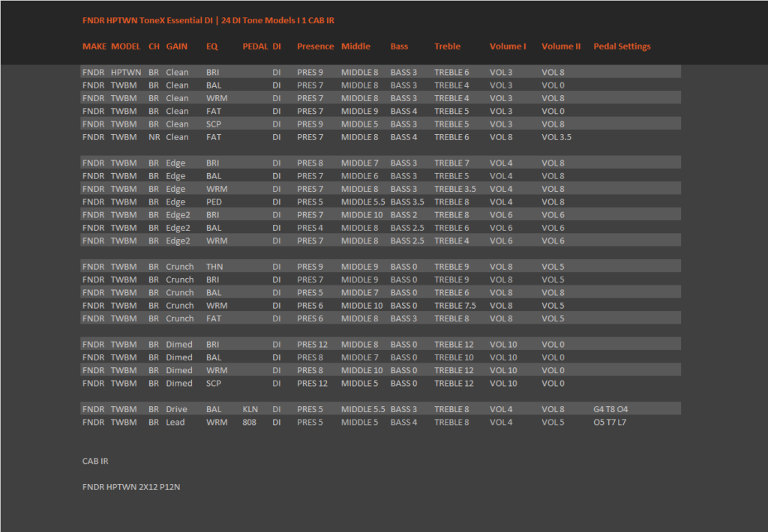Click TREBLE 10 in the Dimed BAL row
The height and width of the screenshot is (532, 768).
454,357
